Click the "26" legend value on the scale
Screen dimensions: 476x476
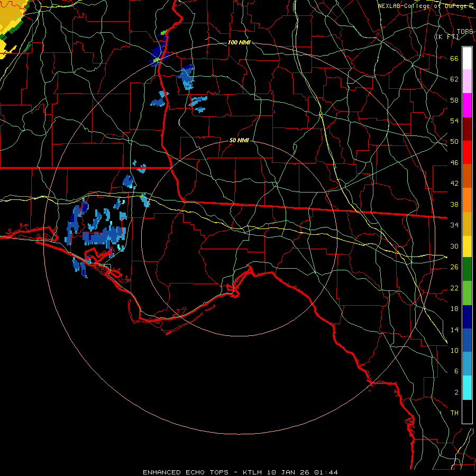(454, 267)
